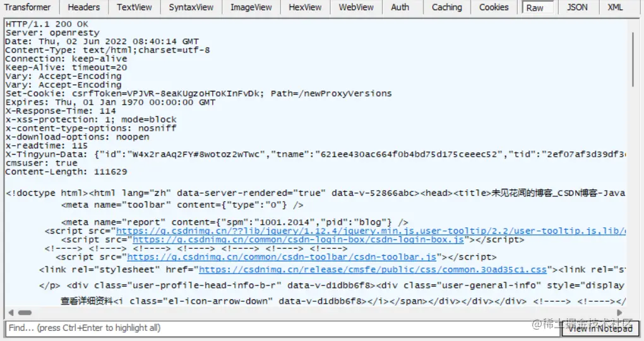This screenshot has width=644, height=341.
Task: Switch to the Transformer tab
Action: [x=27, y=8]
